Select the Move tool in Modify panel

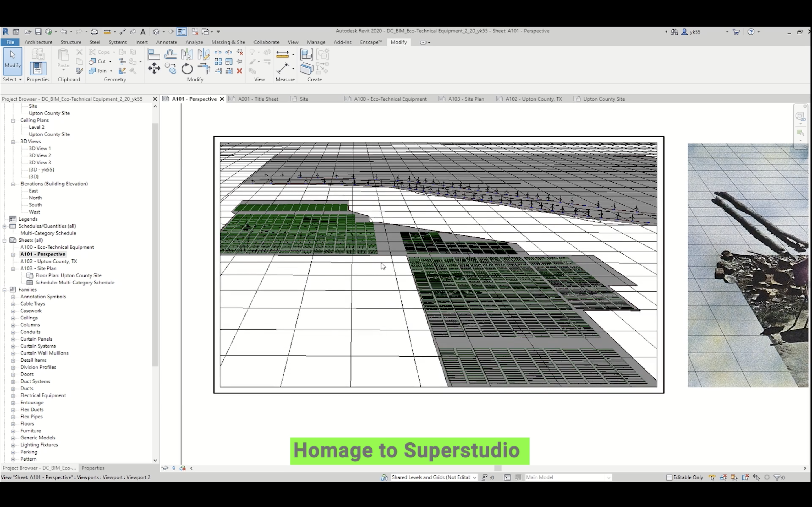point(154,68)
